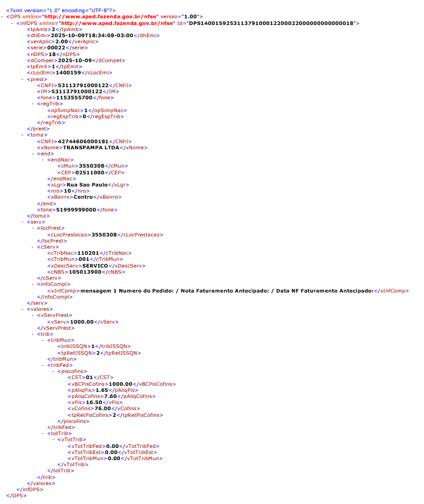424x504 pixels.
Task: Collapse the tribFed element
Action: click(43, 365)
